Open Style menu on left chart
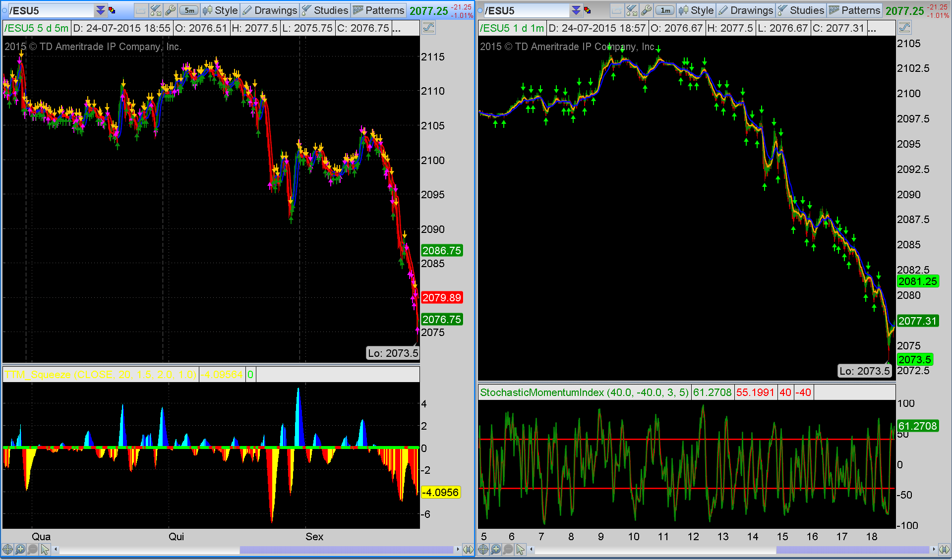 point(221,10)
